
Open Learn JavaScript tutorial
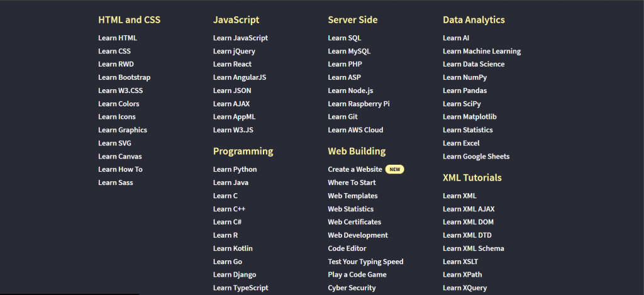point(241,38)
